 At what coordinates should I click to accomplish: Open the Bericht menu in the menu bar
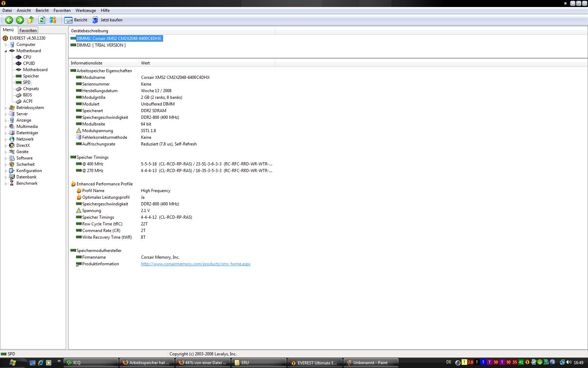coord(42,11)
